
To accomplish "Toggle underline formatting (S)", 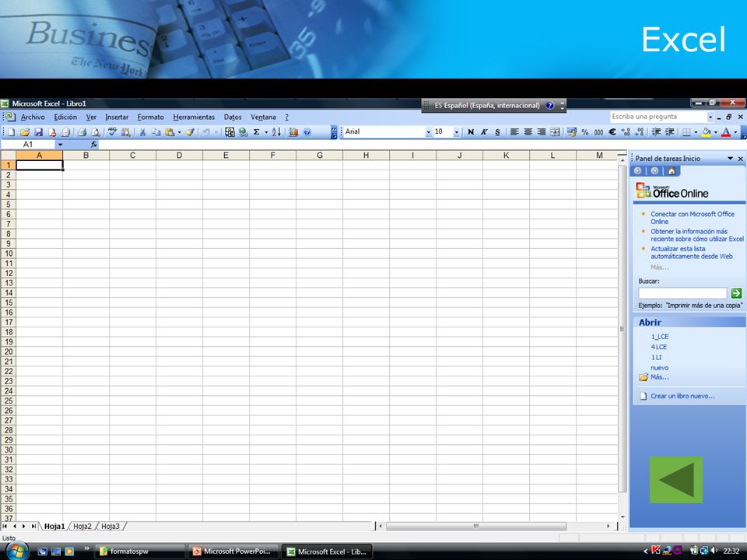I will coord(497,132).
